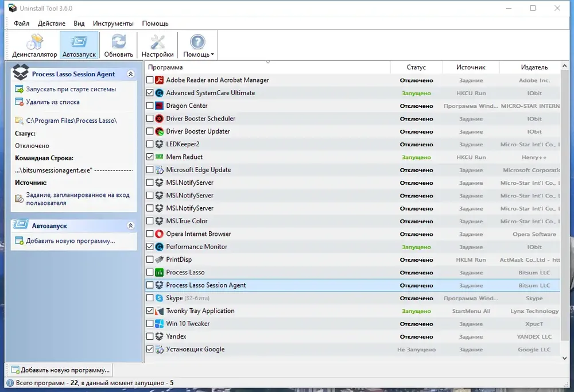The image size is (574, 392).
Task: Enable the Opera Internet Browser checkbox
Action: point(150,234)
